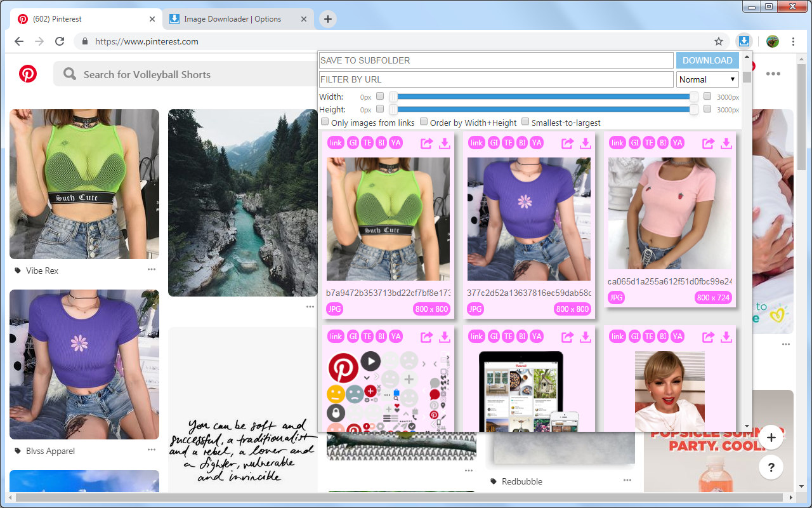This screenshot has height=508, width=812.
Task: Click the YA badge on the blonde woman card
Action: click(678, 337)
